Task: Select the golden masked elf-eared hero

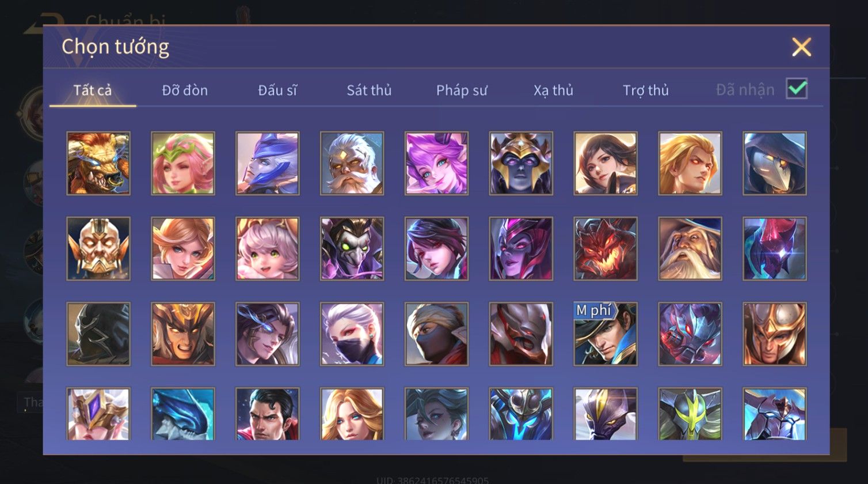Action: [98, 248]
